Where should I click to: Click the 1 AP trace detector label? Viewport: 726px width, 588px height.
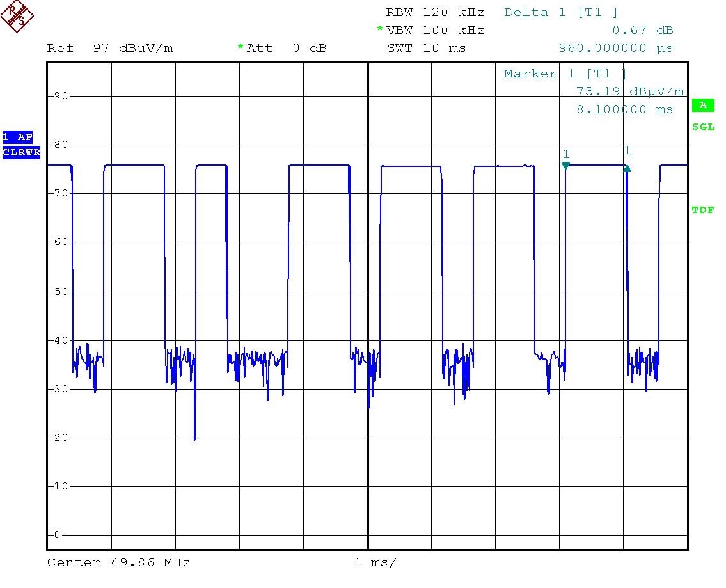click(x=17, y=137)
